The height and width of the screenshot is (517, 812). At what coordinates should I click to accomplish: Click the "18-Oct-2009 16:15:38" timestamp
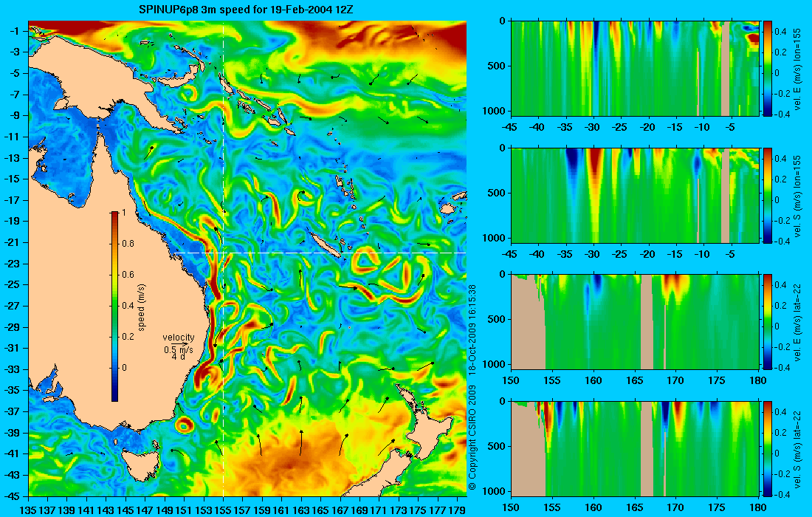[472, 329]
